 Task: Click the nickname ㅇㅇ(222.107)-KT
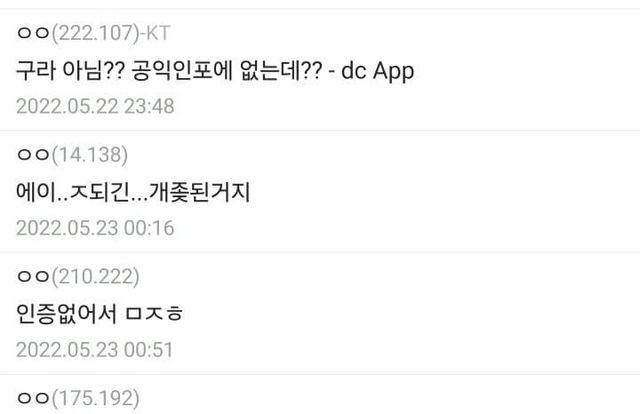click(93, 33)
